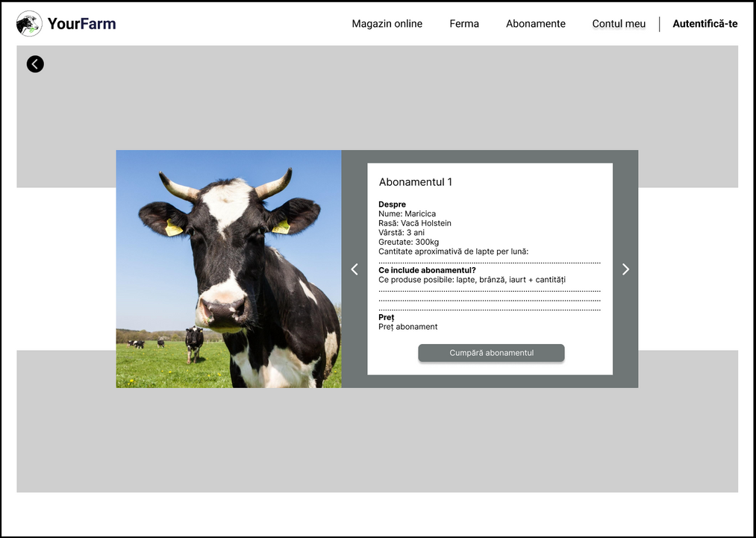Click the Despre section heading
Viewport: 756px width, 538px height.
392,204
